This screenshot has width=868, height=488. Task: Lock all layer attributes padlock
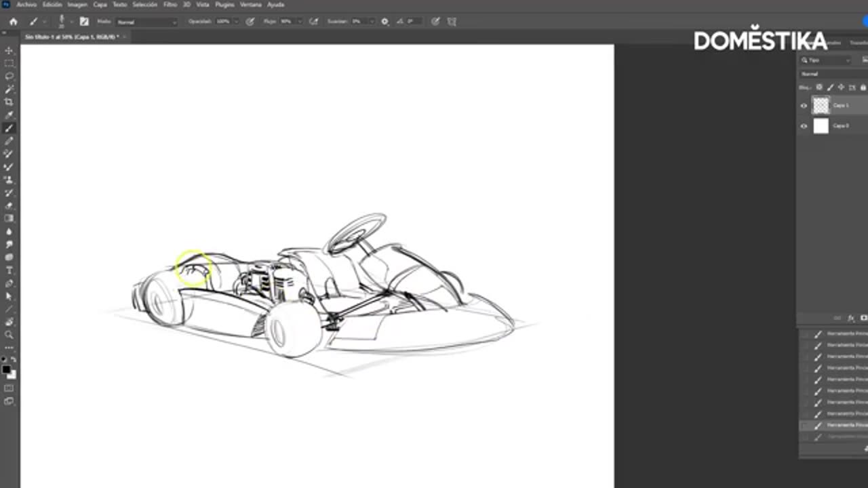(863, 87)
